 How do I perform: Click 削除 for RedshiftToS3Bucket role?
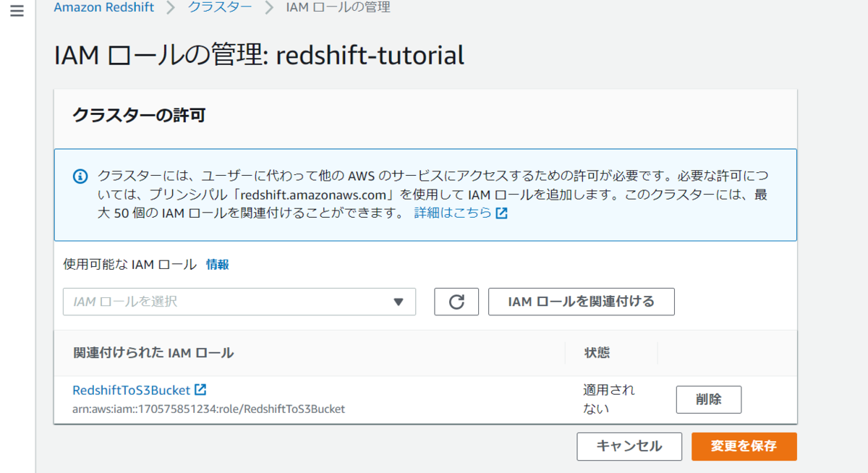coord(709,399)
